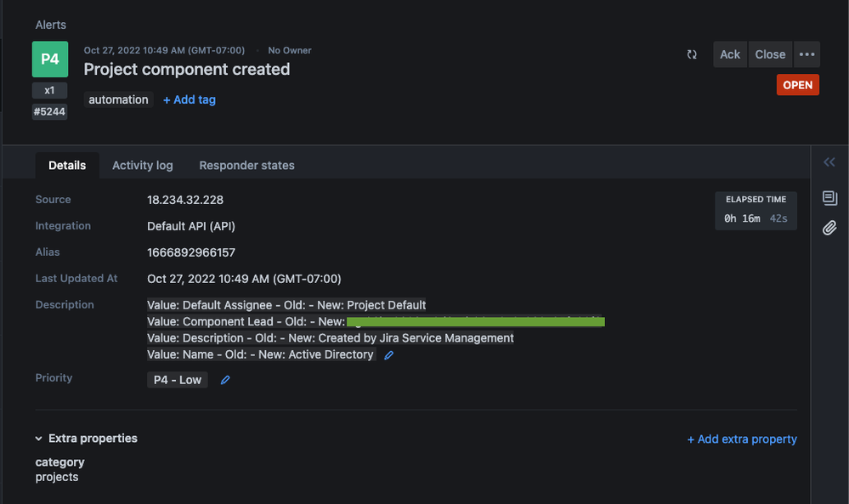Open the Responder states tab
The height and width of the screenshot is (504, 849).
coord(246,166)
